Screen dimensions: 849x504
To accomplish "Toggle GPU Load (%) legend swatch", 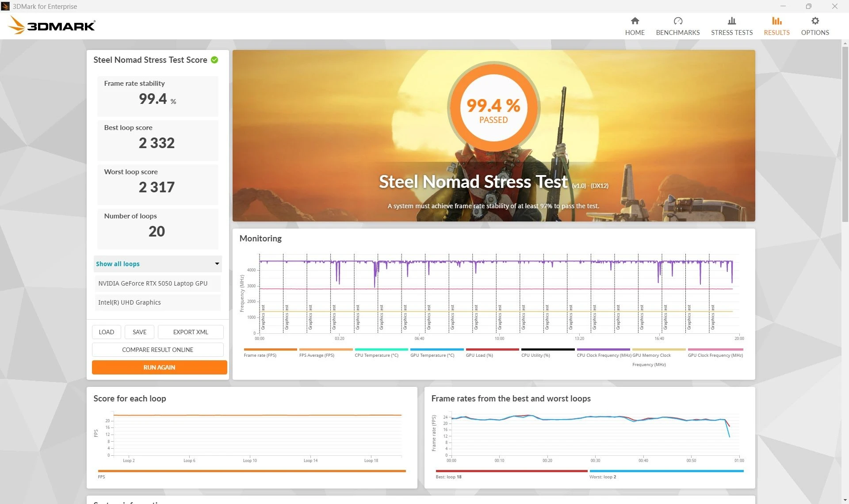I will pos(492,349).
